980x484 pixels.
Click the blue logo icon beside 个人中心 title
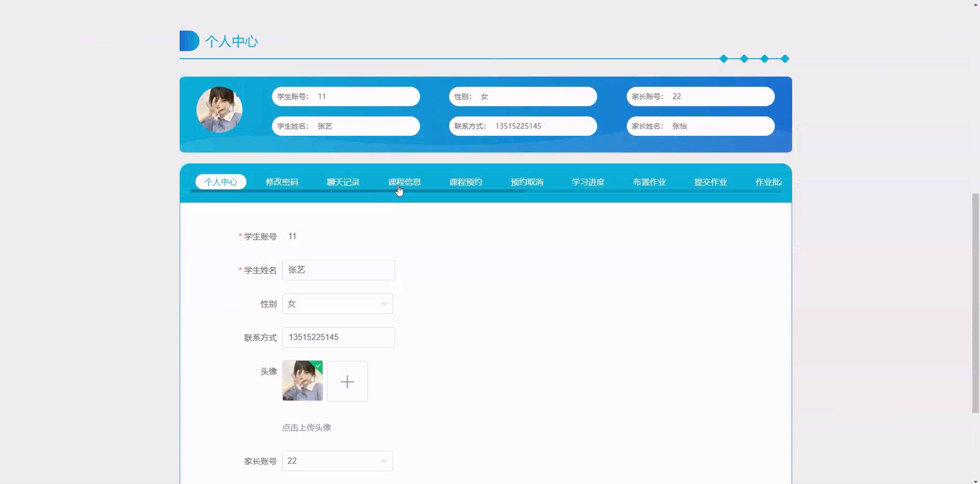pos(189,41)
